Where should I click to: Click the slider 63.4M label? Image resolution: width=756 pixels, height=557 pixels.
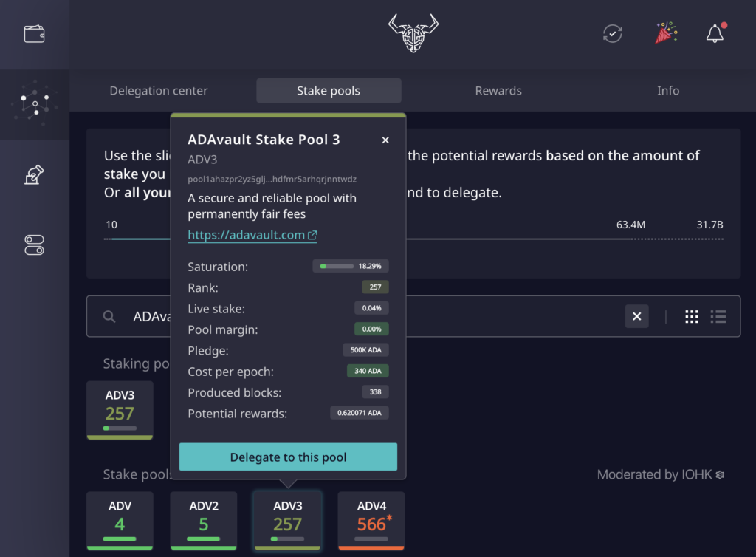(630, 225)
